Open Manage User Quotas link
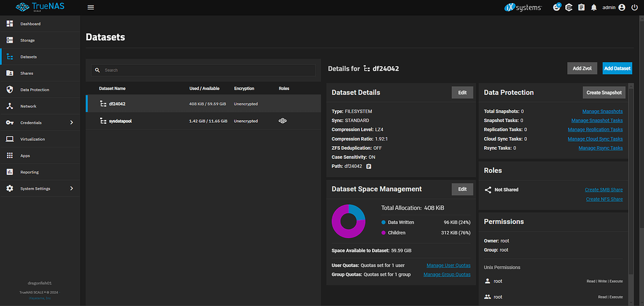644x306 pixels. (x=448, y=265)
